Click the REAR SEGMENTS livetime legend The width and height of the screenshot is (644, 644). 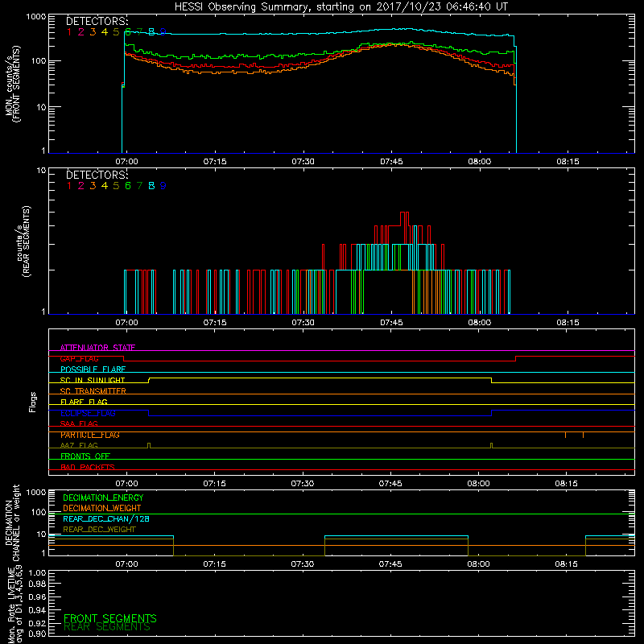point(107,627)
